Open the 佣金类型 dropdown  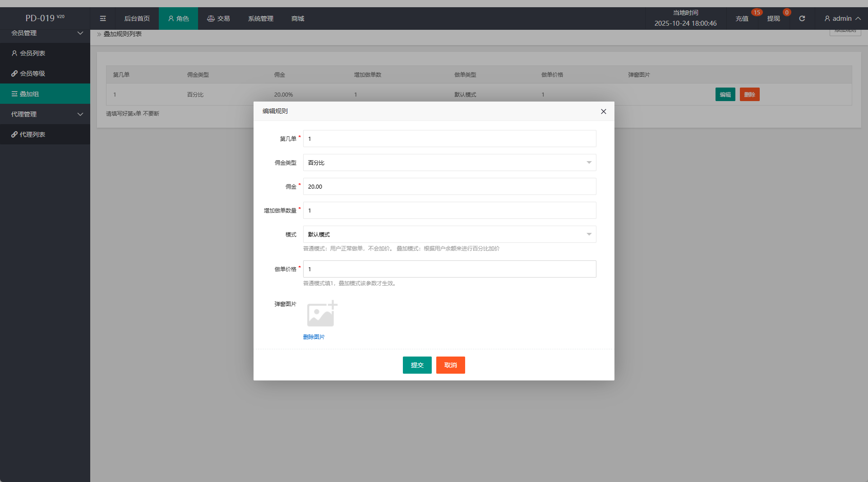click(x=449, y=162)
